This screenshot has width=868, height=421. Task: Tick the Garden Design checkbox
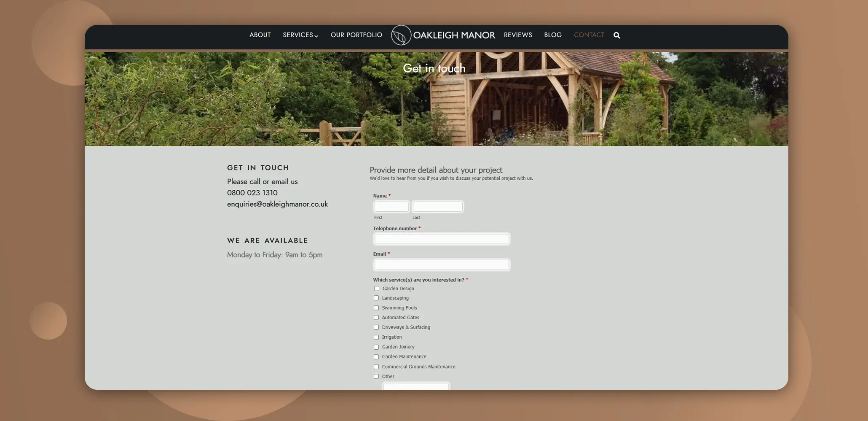[377, 289]
